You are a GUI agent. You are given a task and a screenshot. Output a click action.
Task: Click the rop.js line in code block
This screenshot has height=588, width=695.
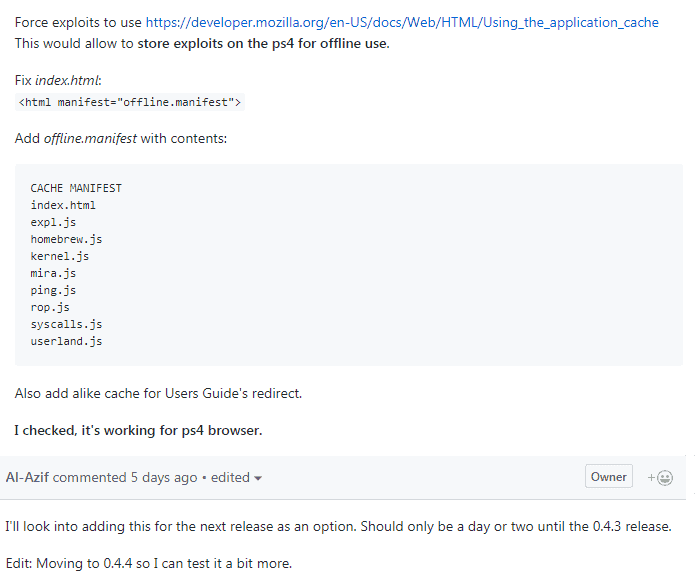coord(50,307)
